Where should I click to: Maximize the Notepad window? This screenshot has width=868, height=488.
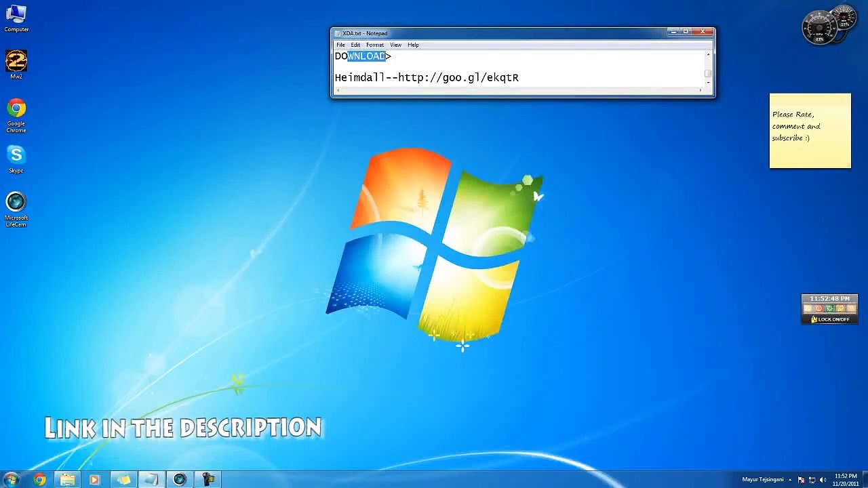686,32
